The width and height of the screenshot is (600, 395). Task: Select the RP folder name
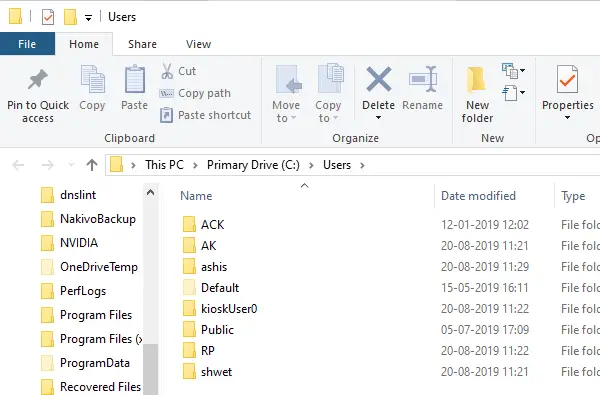click(x=208, y=351)
